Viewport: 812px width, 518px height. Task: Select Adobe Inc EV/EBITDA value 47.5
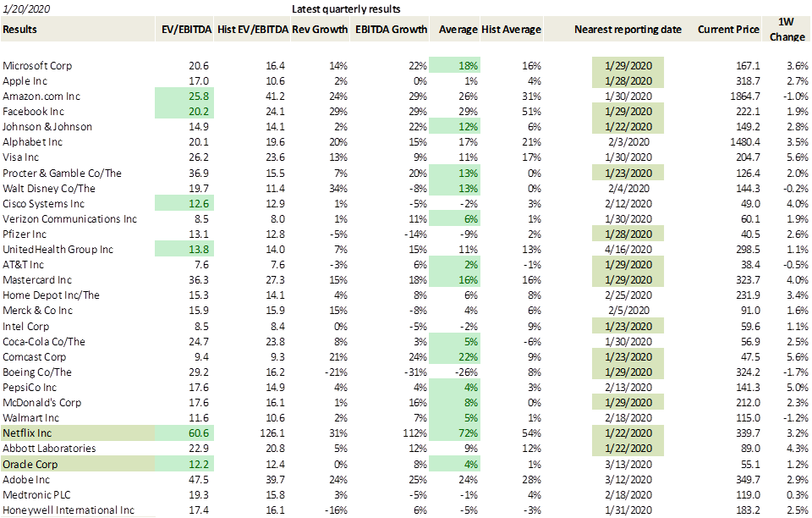click(199, 480)
